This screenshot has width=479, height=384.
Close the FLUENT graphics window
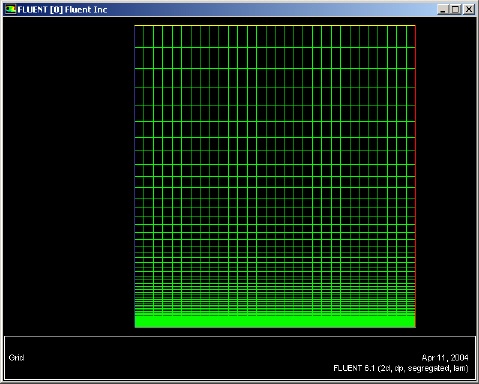(469, 9)
